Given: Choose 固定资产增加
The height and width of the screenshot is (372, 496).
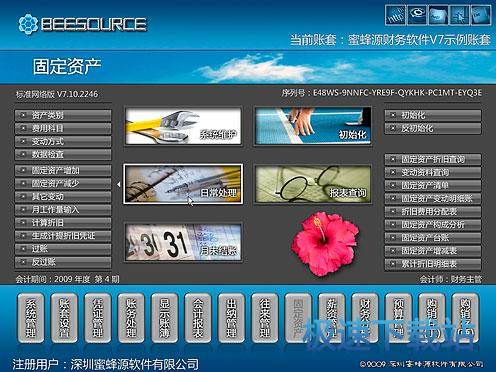Looking at the screenshot, I should (63, 171).
